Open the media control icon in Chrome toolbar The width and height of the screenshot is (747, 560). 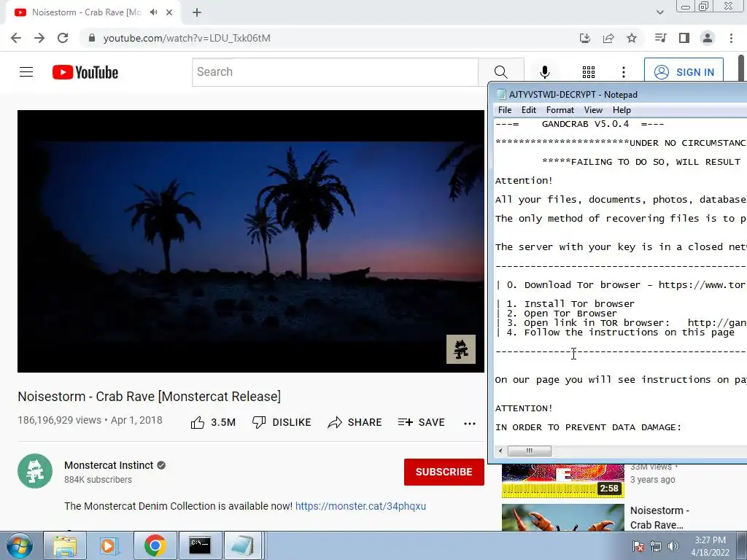pyautogui.click(x=660, y=38)
